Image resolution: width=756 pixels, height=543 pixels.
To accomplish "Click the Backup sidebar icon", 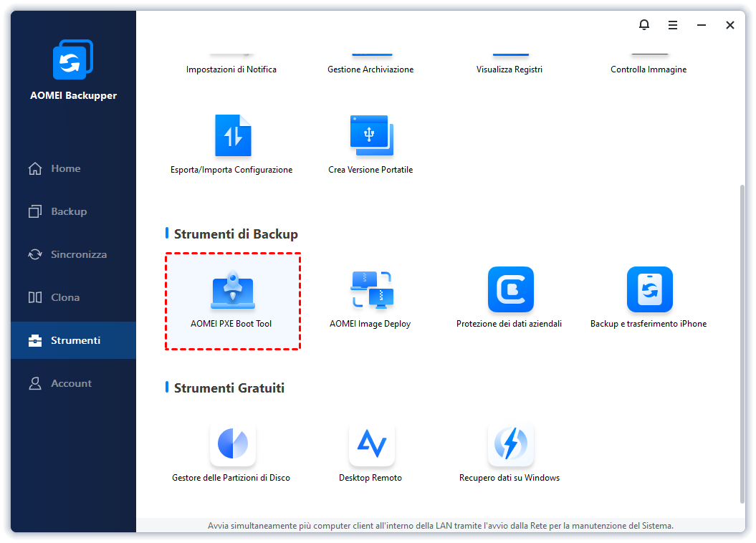I will (34, 211).
